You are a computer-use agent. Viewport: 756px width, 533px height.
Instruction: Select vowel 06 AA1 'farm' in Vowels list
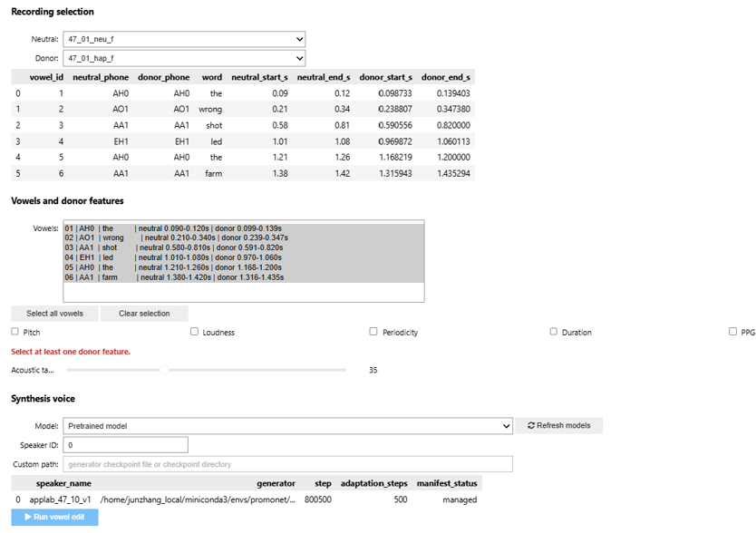coord(244,277)
